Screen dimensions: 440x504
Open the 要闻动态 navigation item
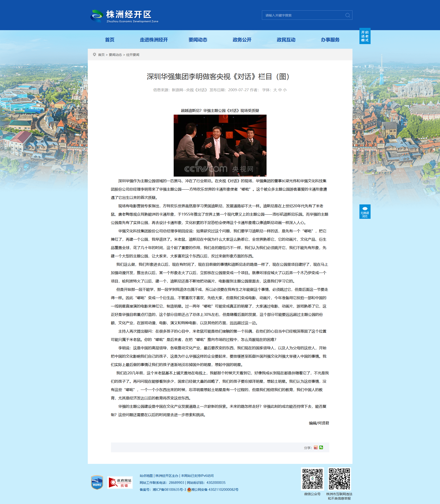[198, 40]
